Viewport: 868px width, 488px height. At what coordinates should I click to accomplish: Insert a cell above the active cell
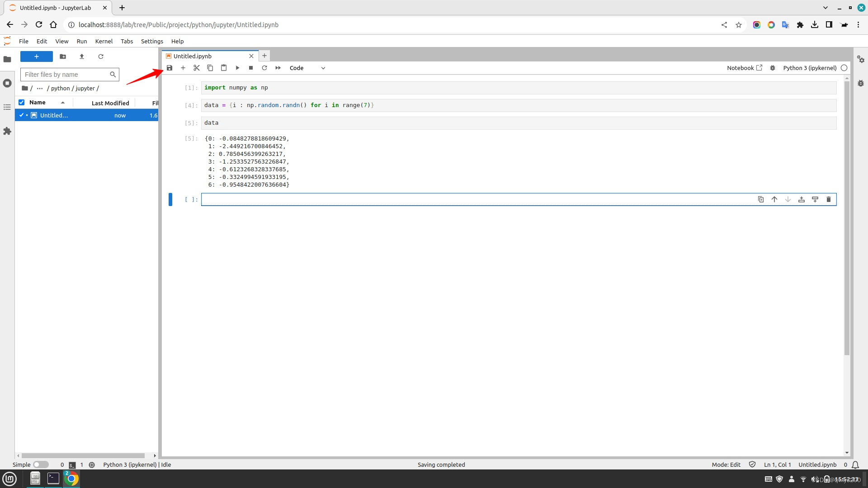[802, 199]
